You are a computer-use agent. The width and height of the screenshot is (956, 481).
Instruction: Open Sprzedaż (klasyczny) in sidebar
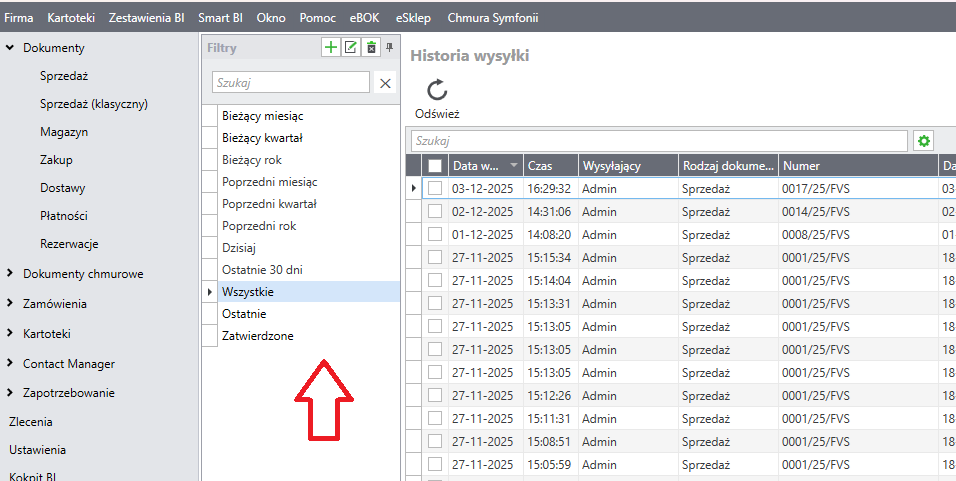pyautogui.click(x=94, y=104)
